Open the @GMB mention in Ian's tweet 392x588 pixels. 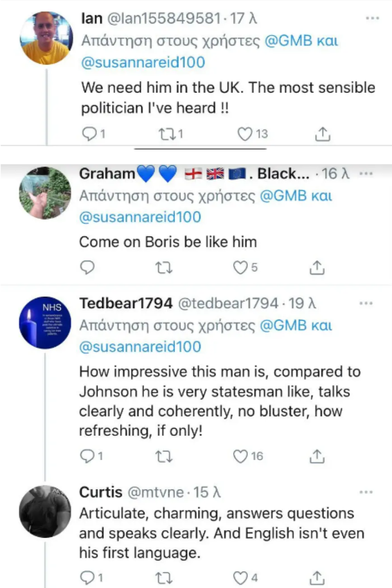click(288, 41)
